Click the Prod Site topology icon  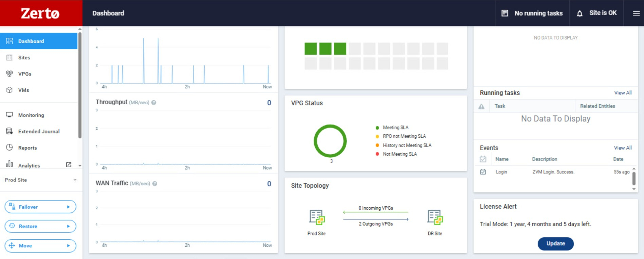[x=316, y=218]
